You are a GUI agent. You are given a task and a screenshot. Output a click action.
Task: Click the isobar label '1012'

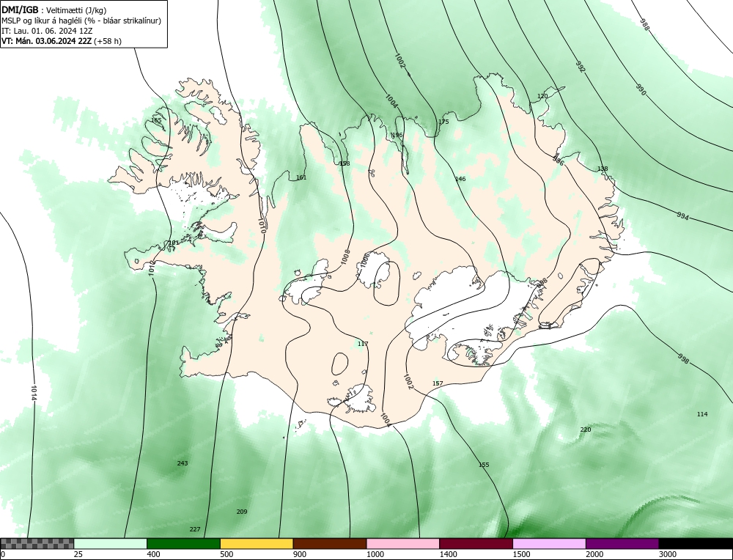coord(152,268)
